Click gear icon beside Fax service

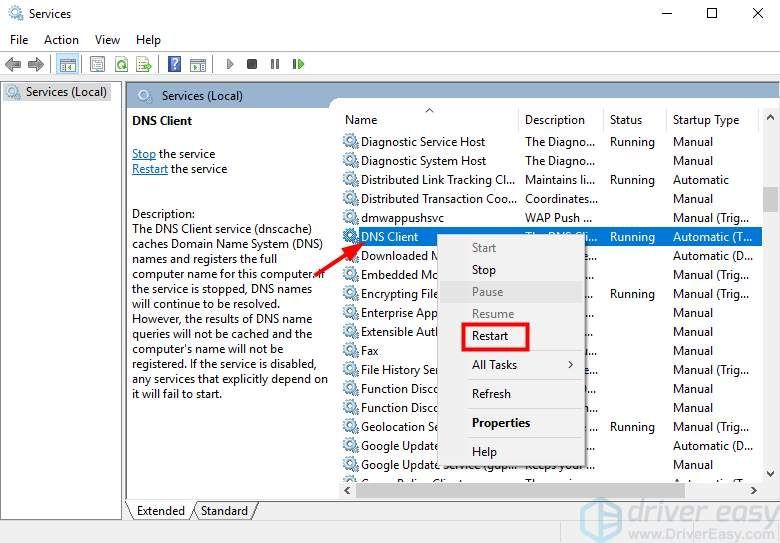(x=350, y=350)
